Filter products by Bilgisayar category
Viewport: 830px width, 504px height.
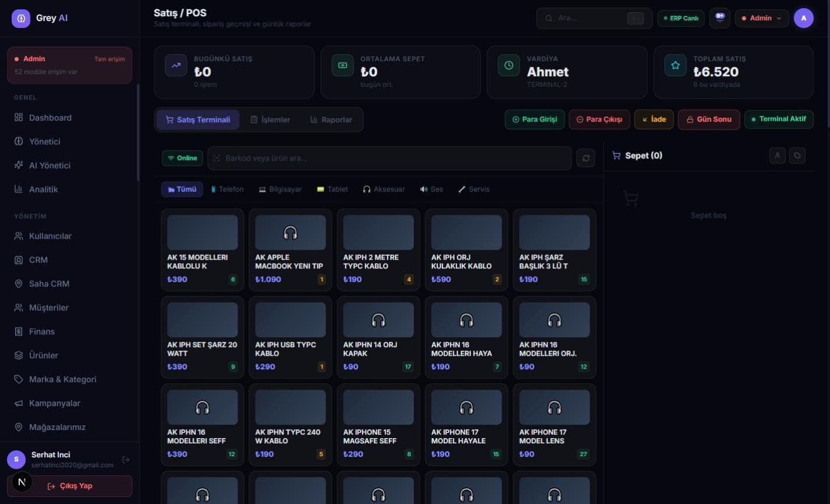coord(280,189)
